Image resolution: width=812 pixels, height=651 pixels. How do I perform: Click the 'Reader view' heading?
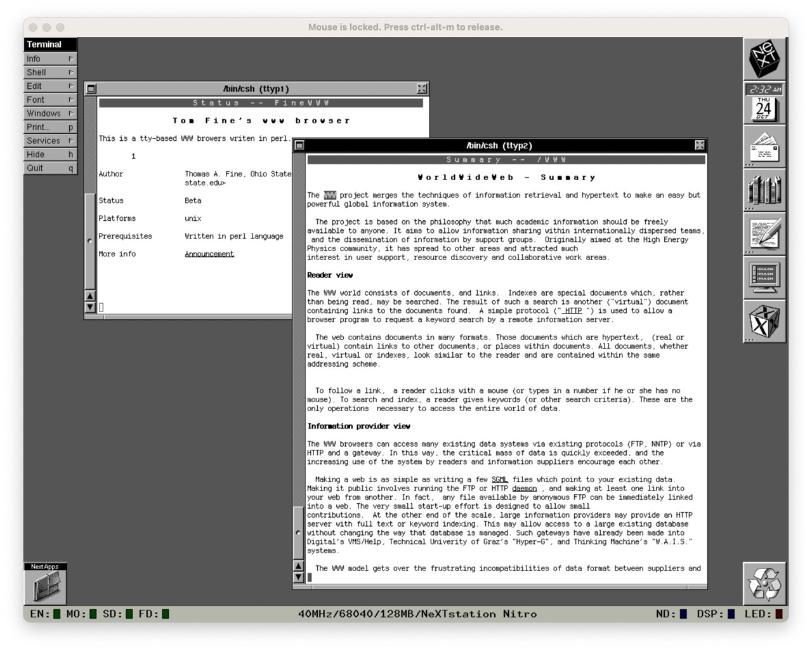coord(330,275)
